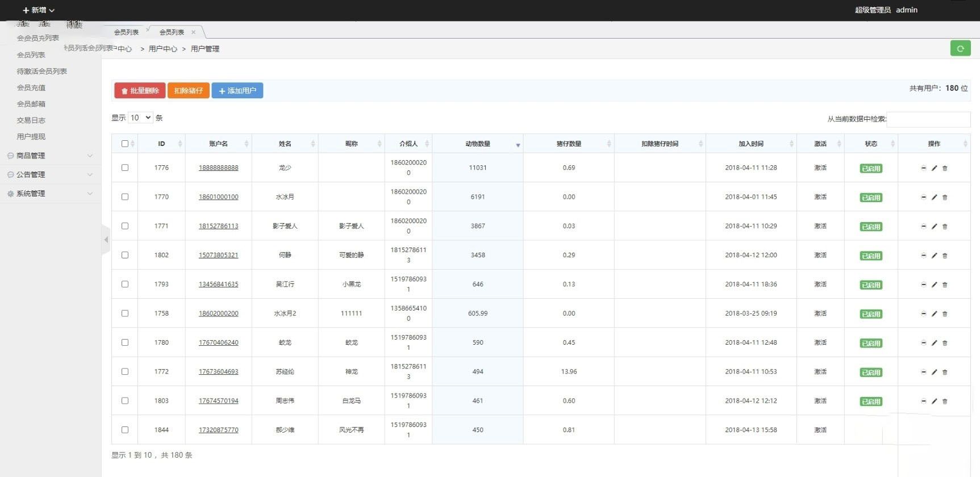Open 待激活会员列表 in the sidebar

42,72
